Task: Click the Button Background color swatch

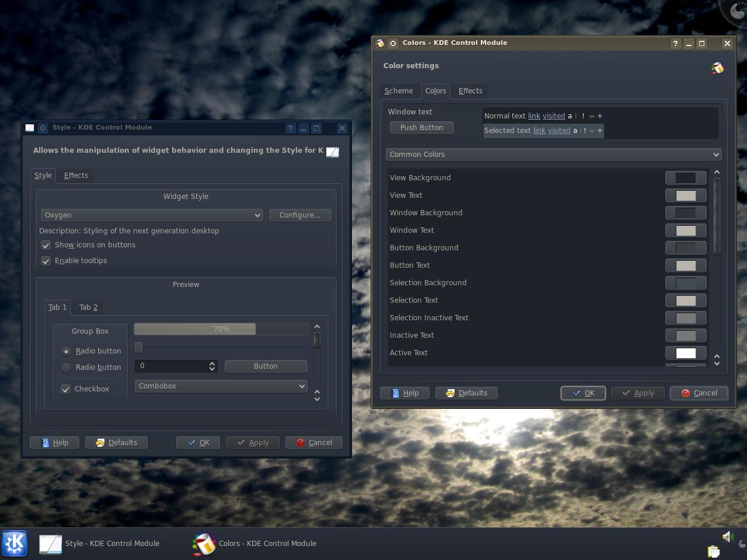Action: point(686,248)
